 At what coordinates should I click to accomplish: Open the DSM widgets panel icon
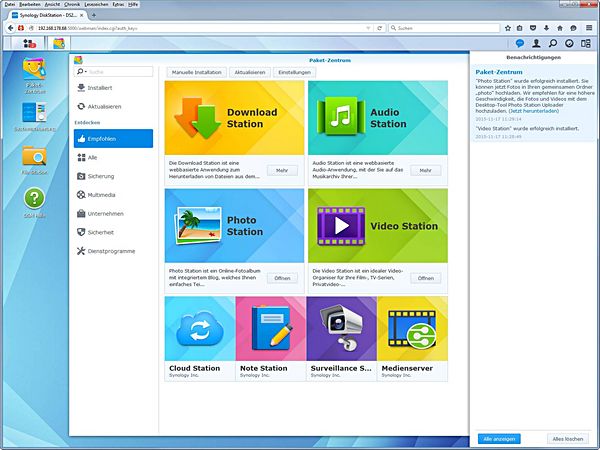tap(569, 44)
